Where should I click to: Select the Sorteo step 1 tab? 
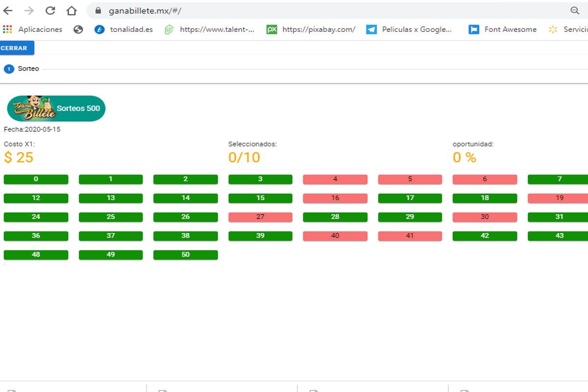click(x=22, y=69)
